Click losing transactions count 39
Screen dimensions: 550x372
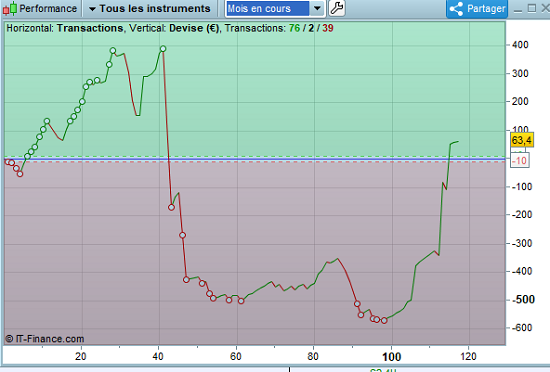pos(328,28)
